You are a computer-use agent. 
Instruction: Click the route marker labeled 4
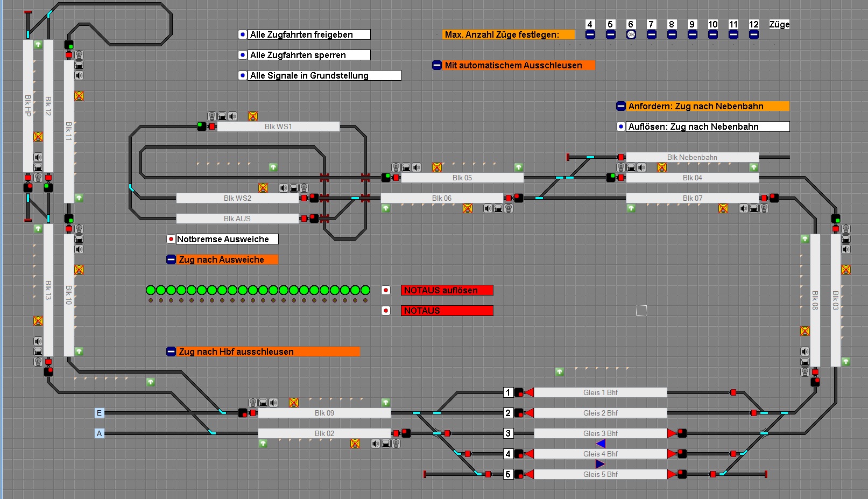click(x=508, y=454)
